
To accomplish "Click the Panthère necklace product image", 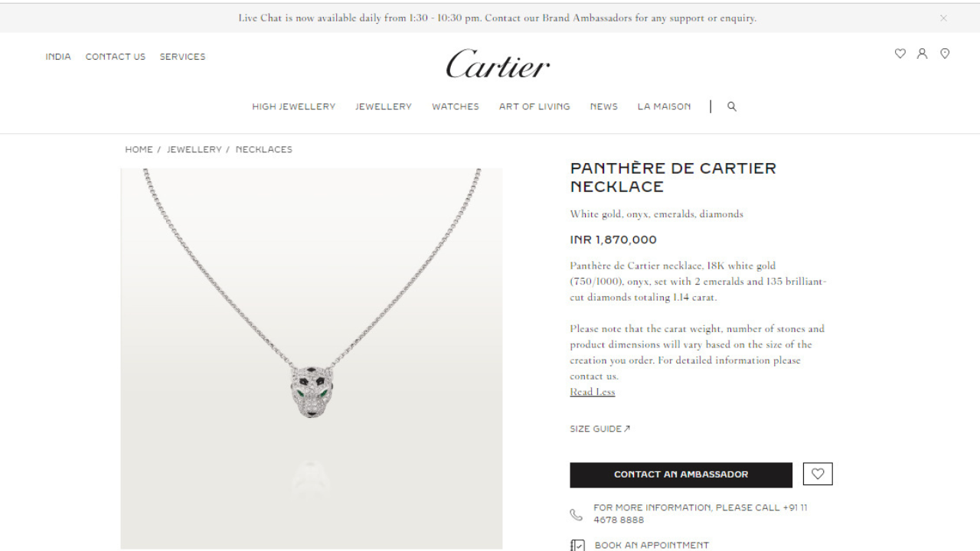I will tap(312, 358).
